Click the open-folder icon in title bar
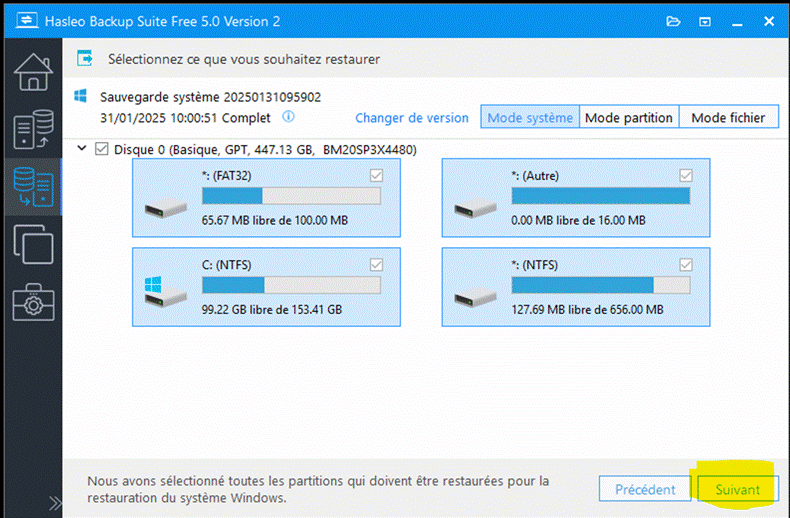Viewport: 790px width, 518px height. pos(673,21)
